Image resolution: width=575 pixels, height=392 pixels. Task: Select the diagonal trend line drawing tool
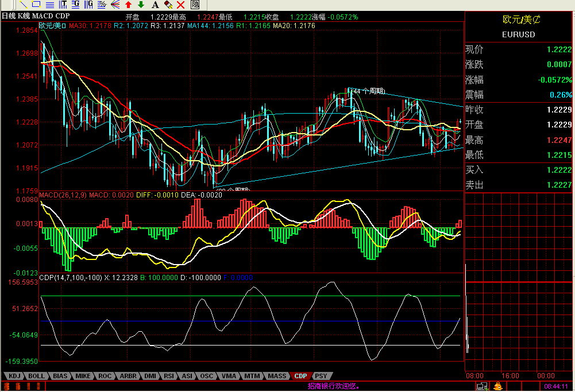click(x=23, y=4)
